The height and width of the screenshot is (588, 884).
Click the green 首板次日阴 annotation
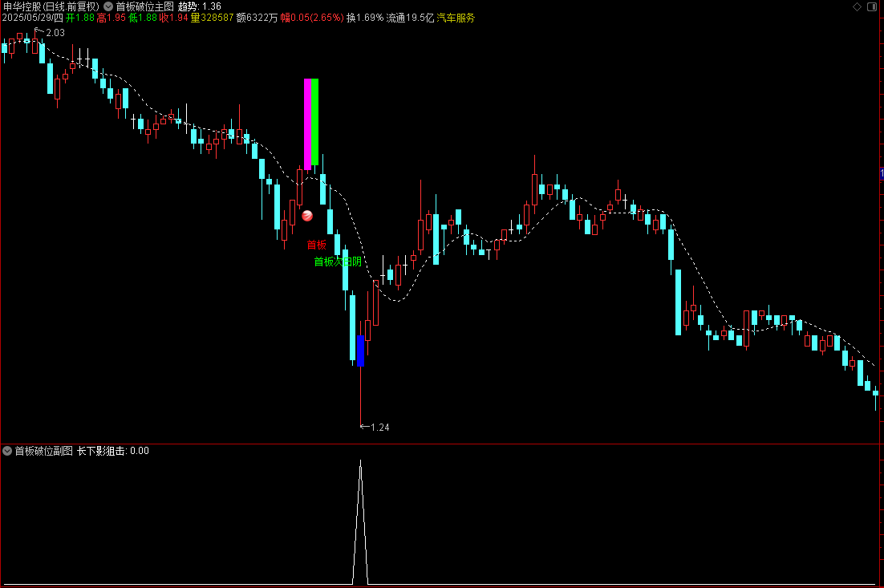(x=338, y=262)
